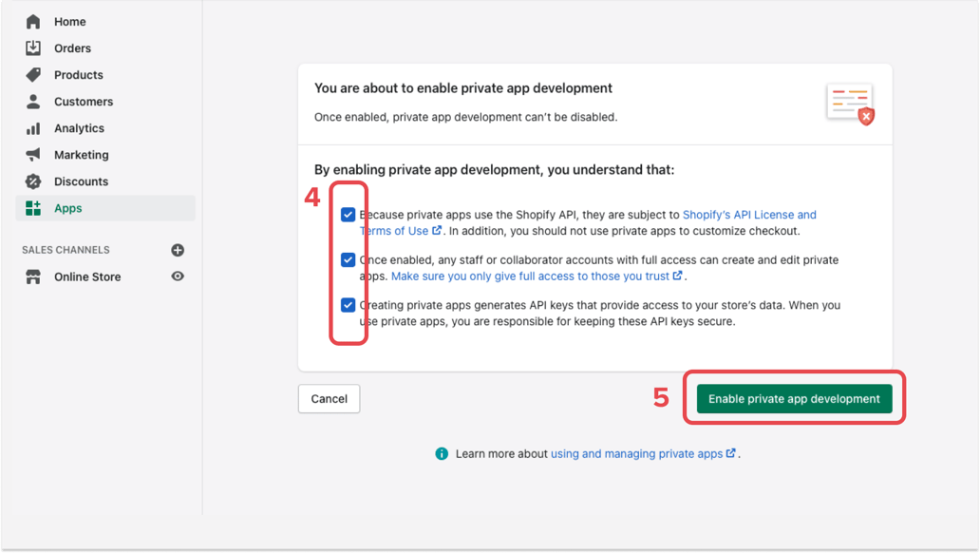The height and width of the screenshot is (553, 980).
Task: Click the Enable private app development button
Action: coord(794,398)
